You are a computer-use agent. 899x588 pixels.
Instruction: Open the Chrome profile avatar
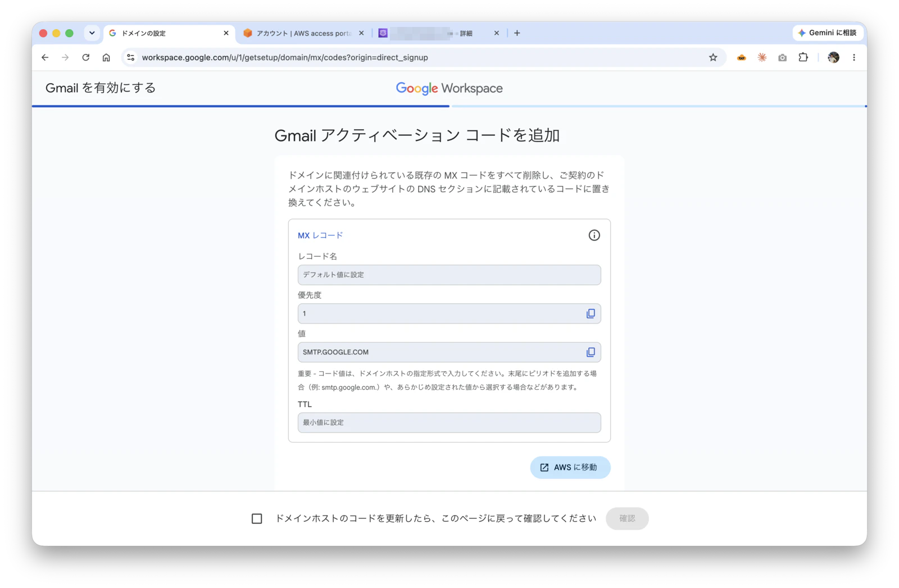833,57
